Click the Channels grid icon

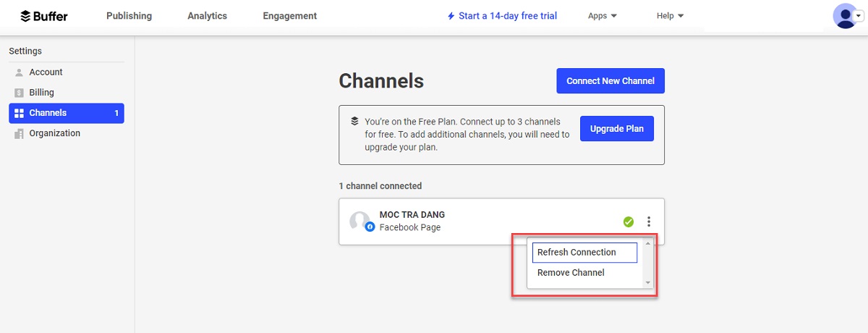20,113
